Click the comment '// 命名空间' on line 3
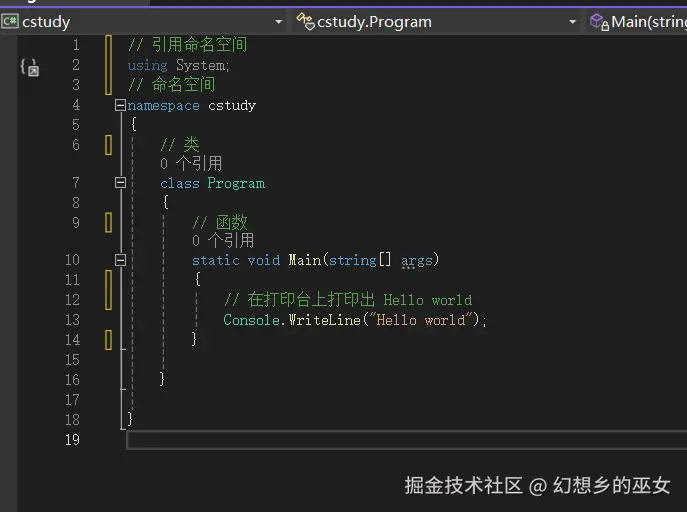This screenshot has width=687, height=512. [x=172, y=85]
